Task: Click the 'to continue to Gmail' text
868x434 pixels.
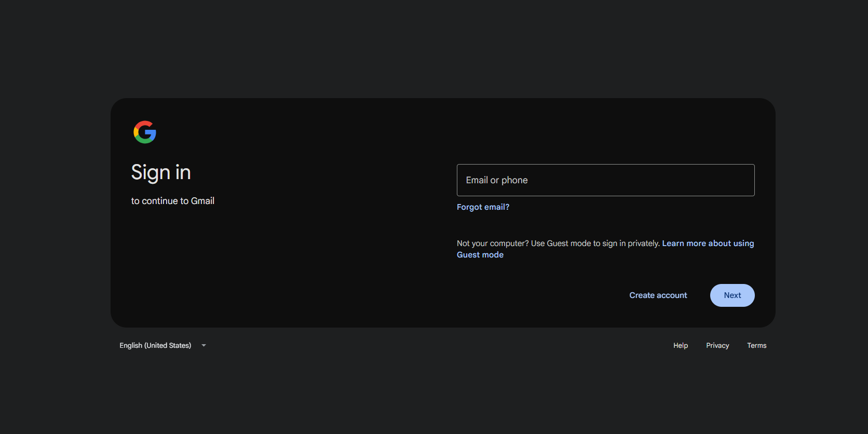Action: coord(172,201)
